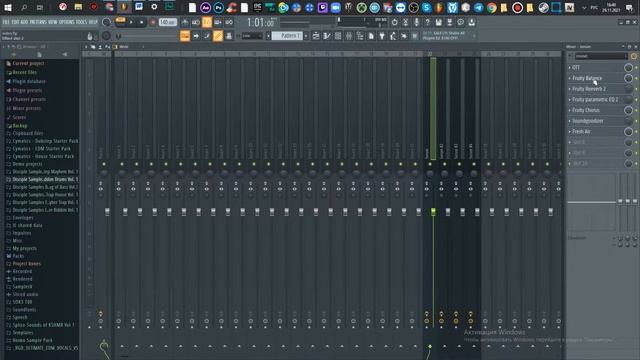Open Cymatics - Dubstep Starter Pack folder
The image size is (640, 360).
pos(45,141)
